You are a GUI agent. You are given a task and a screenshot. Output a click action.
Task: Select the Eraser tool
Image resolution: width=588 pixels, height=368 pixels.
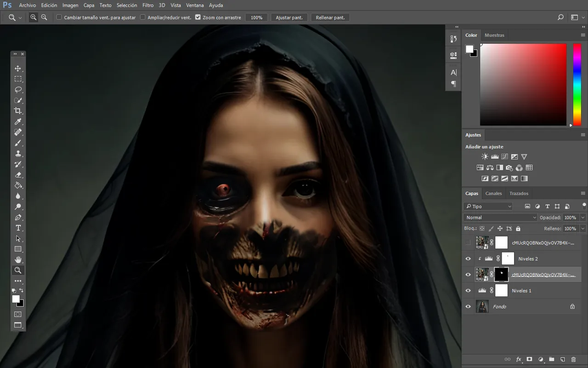[18, 175]
